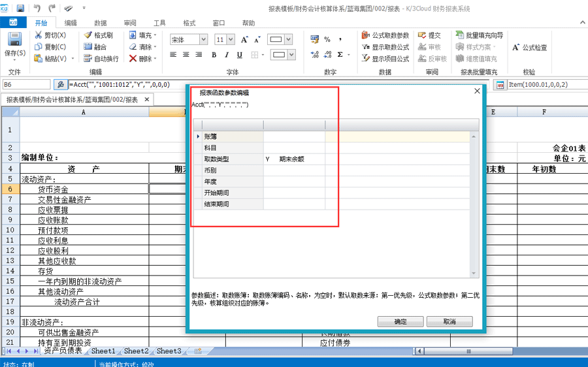This screenshot has width=588, height=367.
Task: Open the lower color box dropdown
Action: (x=291, y=55)
